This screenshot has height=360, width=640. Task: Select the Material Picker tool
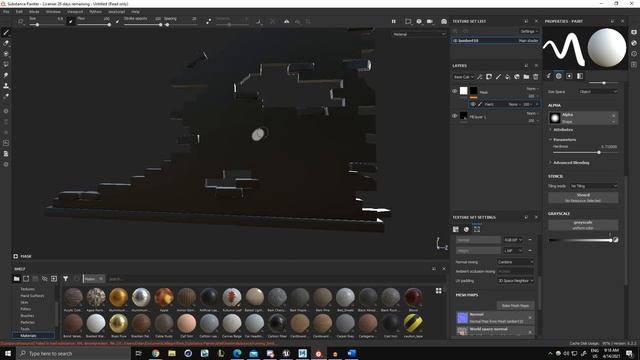(6, 96)
